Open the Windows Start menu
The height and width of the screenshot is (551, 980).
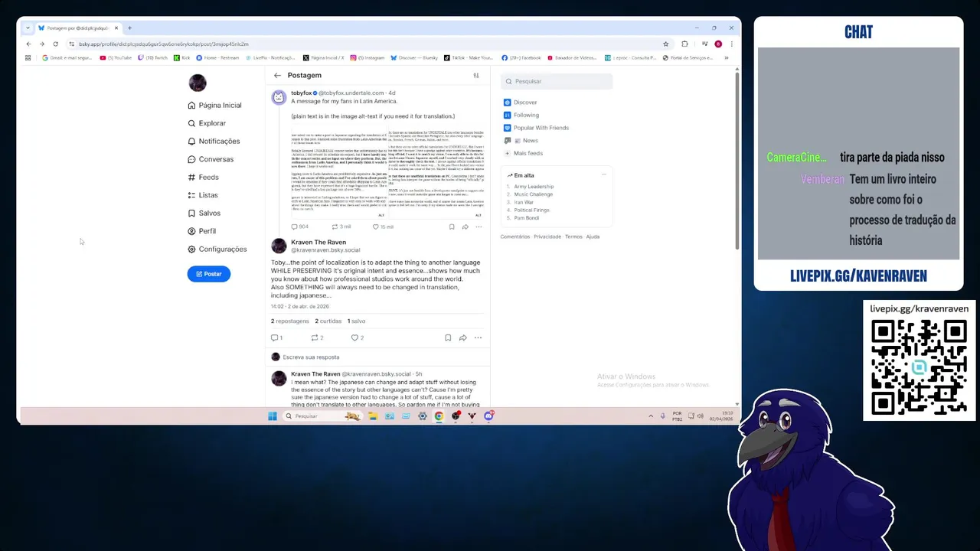point(272,416)
